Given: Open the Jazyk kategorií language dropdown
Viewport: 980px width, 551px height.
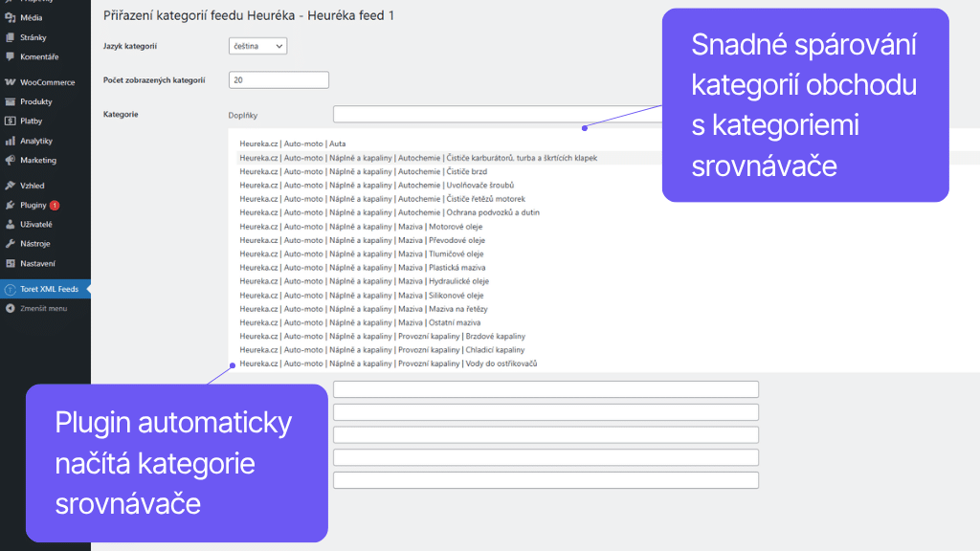Looking at the screenshot, I should click(x=258, y=46).
